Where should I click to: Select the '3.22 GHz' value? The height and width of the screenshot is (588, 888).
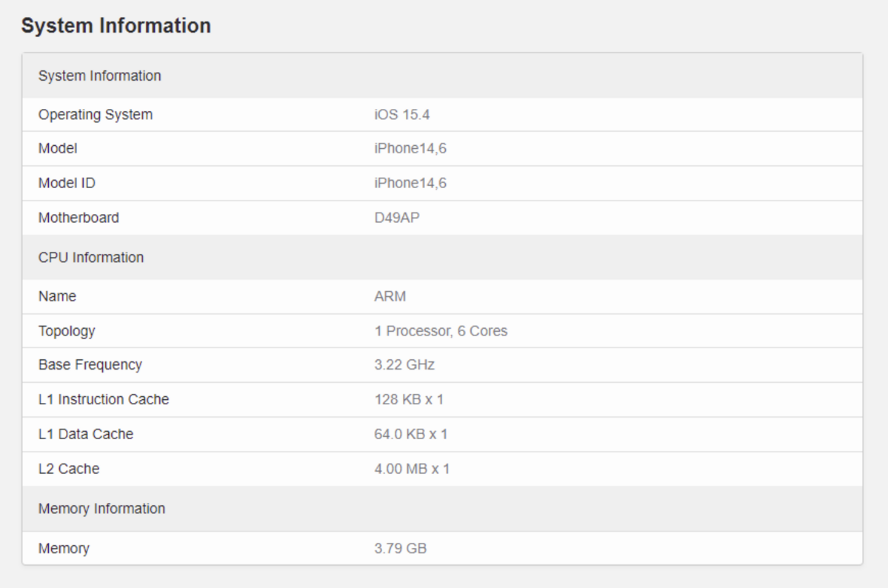pyautogui.click(x=404, y=365)
